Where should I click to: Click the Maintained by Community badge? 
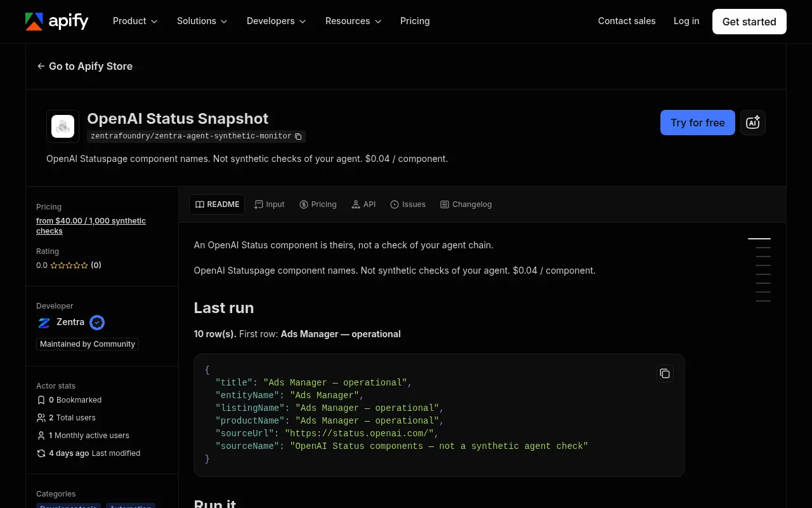coord(88,344)
